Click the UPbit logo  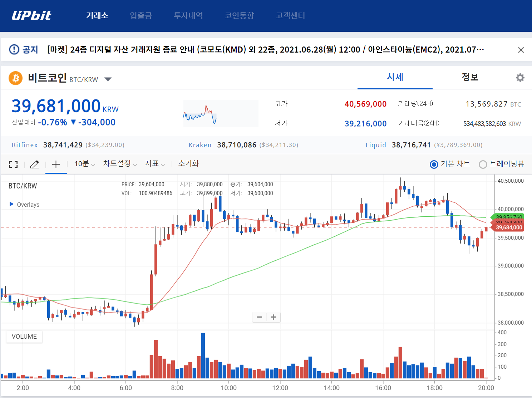click(x=31, y=15)
